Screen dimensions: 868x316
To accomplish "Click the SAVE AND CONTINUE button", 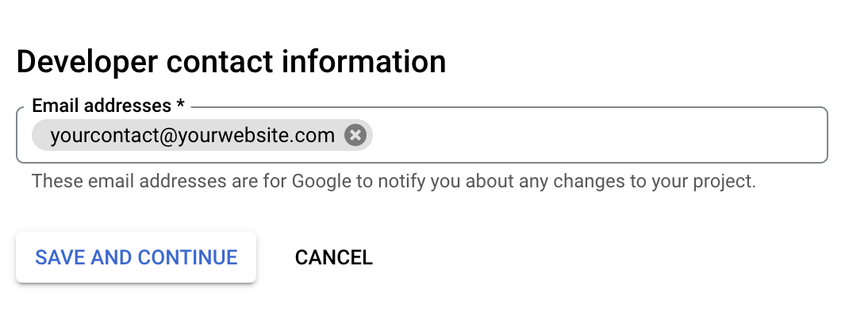I will pyautogui.click(x=136, y=257).
